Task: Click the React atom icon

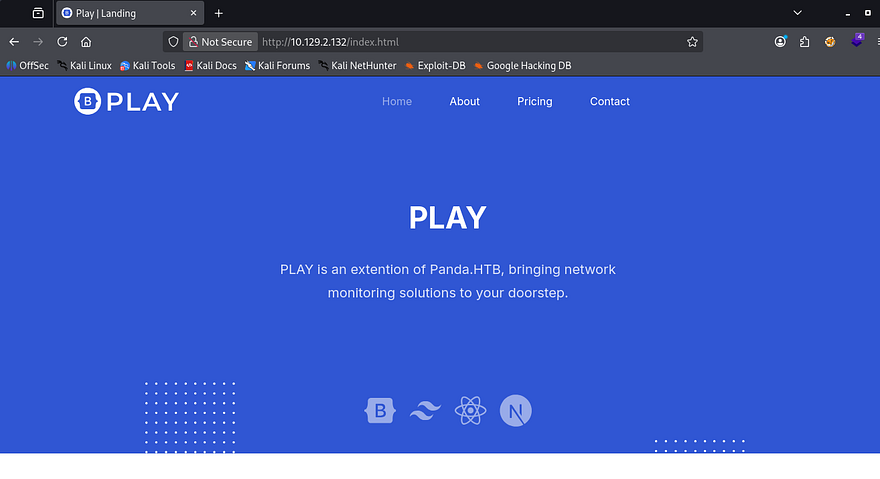Action: tap(470, 411)
